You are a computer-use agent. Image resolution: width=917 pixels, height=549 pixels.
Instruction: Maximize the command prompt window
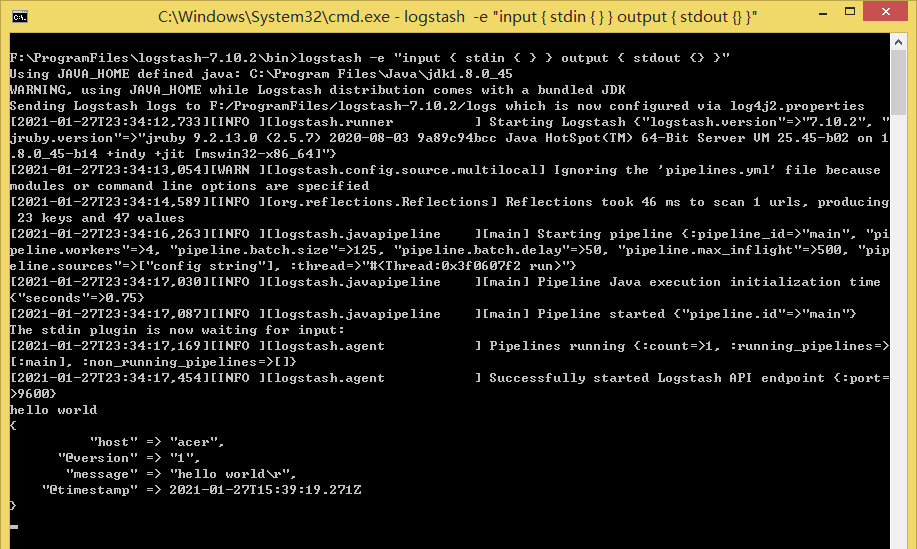850,12
